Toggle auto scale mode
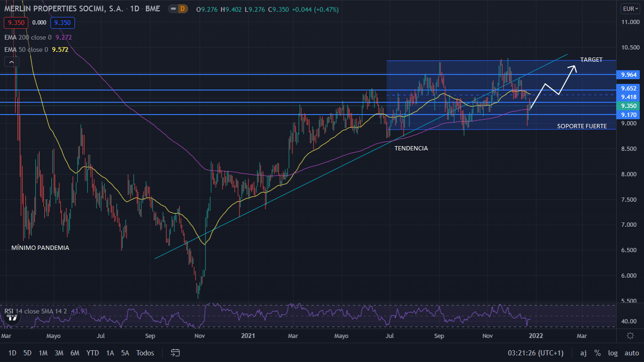644x362 pixels. (x=631, y=353)
